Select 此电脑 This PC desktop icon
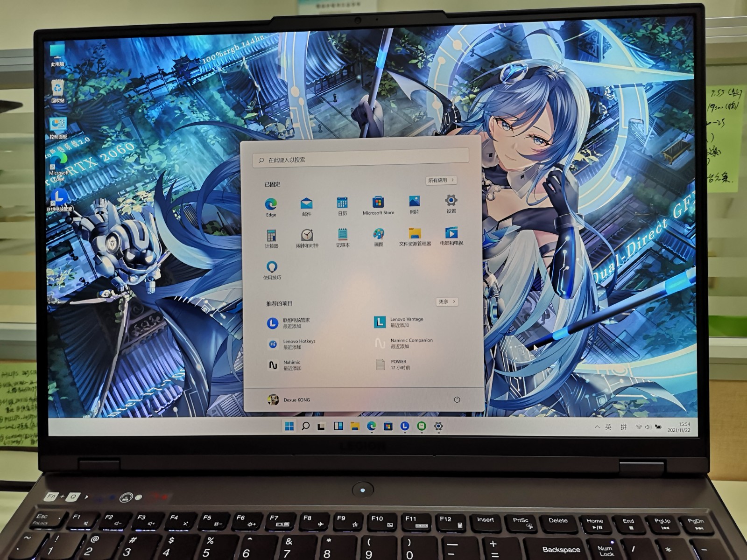This screenshot has width=747, height=560. tap(57, 55)
